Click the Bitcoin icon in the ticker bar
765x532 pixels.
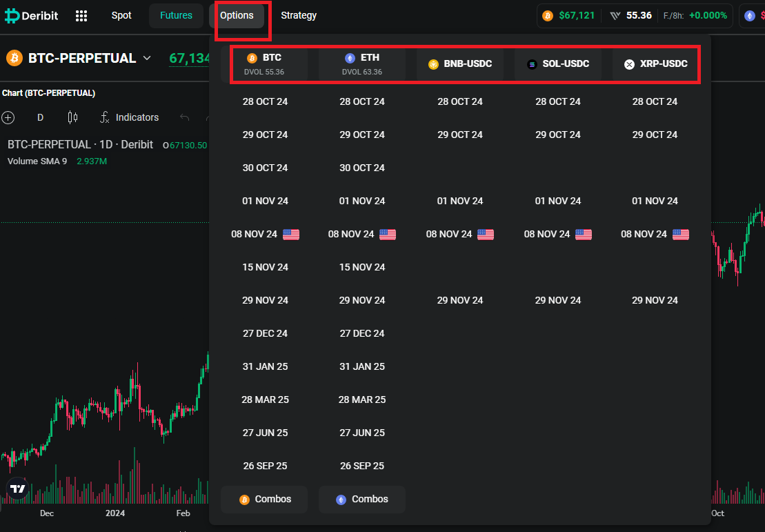[x=548, y=16]
